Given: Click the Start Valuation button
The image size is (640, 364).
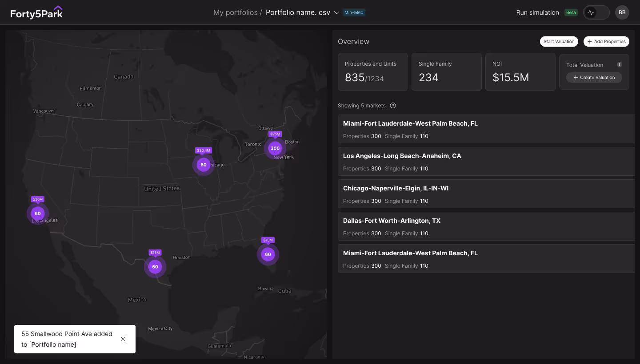Looking at the screenshot, I should pyautogui.click(x=559, y=41).
